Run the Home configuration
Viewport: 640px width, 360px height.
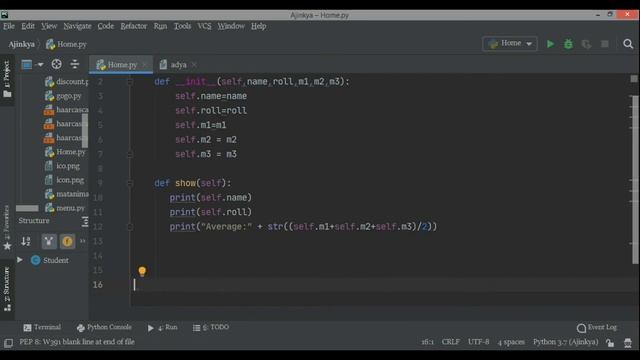pos(550,44)
